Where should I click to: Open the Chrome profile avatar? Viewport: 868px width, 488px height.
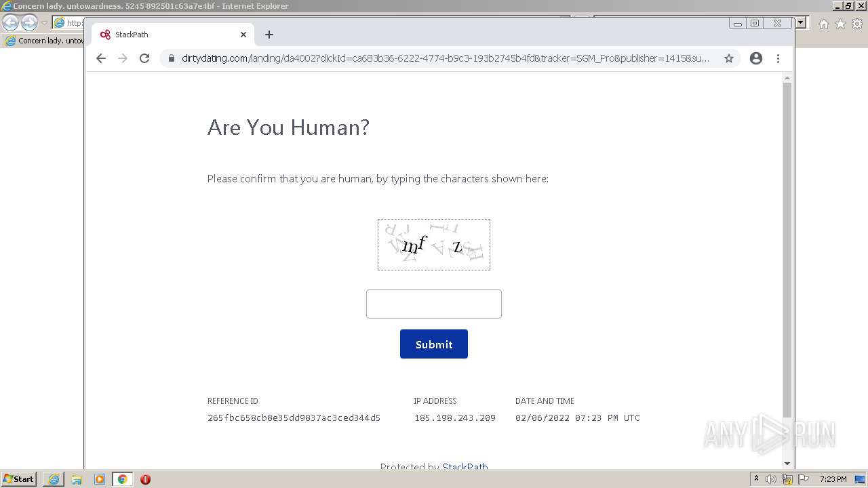[756, 58]
